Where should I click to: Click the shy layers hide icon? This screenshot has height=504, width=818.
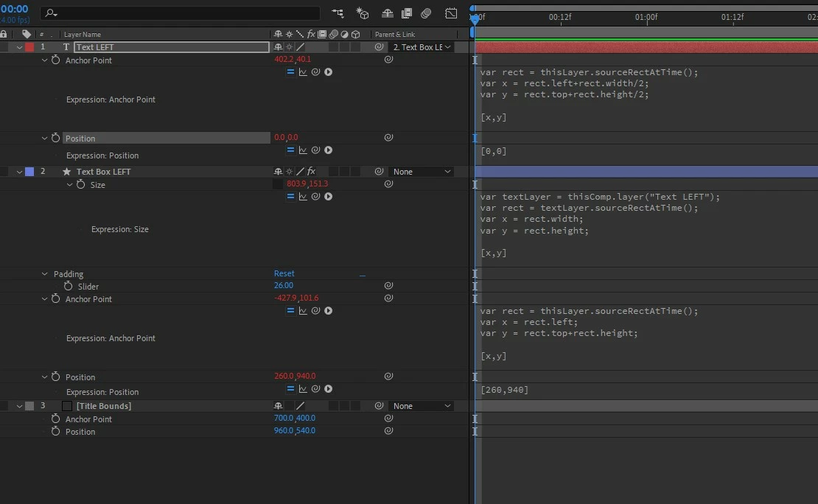(387, 13)
